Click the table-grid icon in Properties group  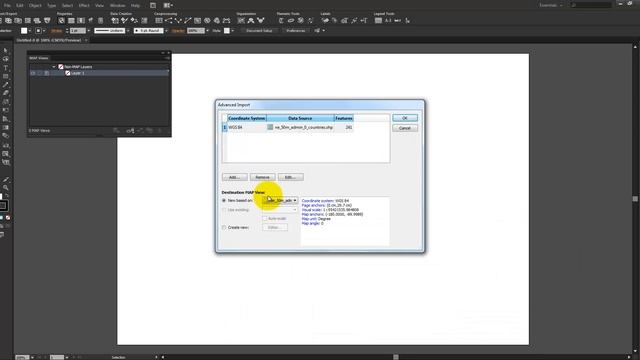71,20
